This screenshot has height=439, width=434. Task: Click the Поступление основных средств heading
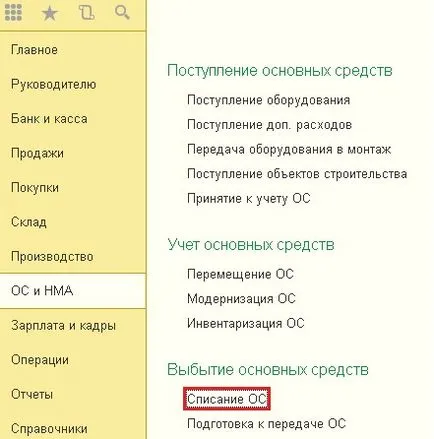[280, 71]
